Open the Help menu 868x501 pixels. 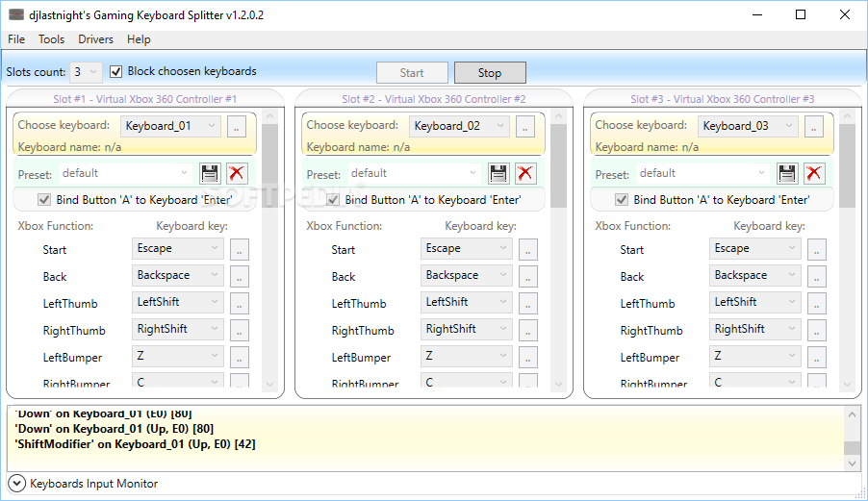click(x=139, y=39)
